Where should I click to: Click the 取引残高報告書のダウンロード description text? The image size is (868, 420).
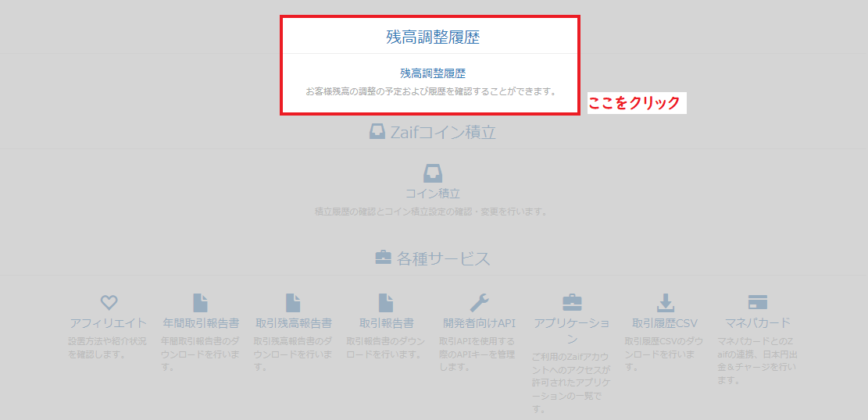(294, 354)
